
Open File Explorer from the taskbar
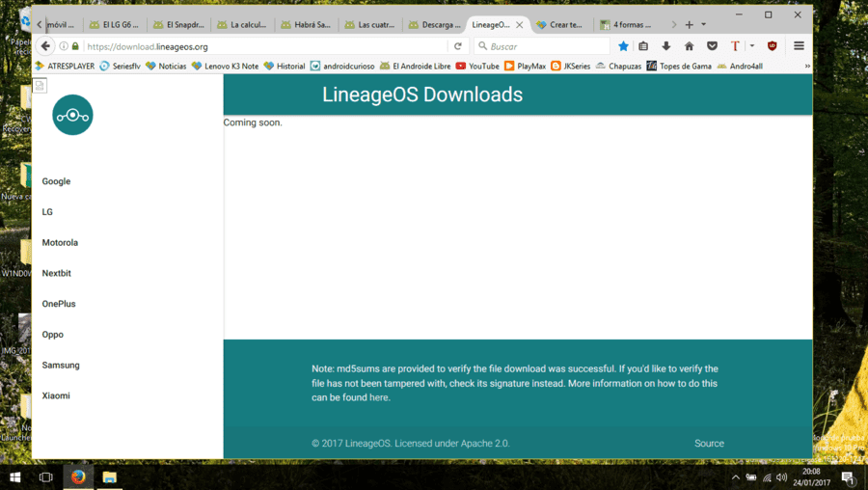coord(110,476)
